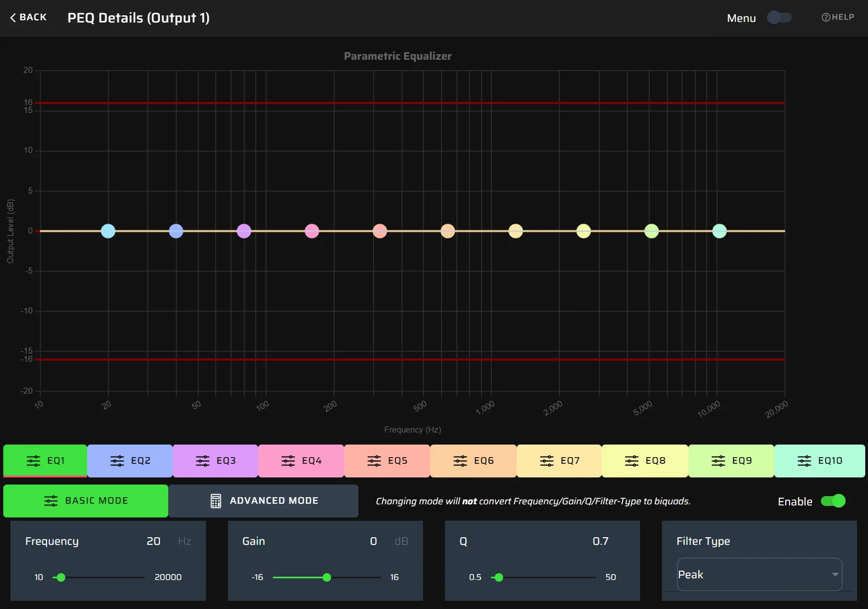Switch to Advanced Mode
The height and width of the screenshot is (609, 868).
coord(263,501)
